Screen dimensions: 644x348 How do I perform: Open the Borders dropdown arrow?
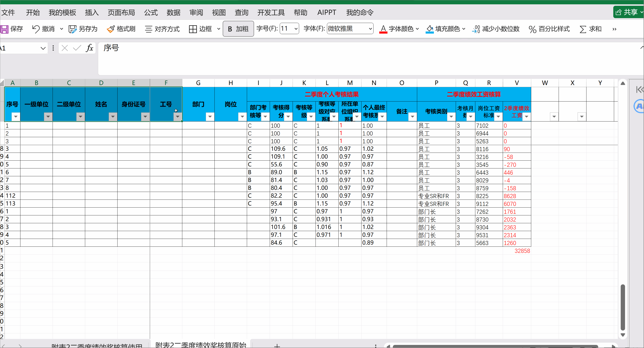click(219, 29)
